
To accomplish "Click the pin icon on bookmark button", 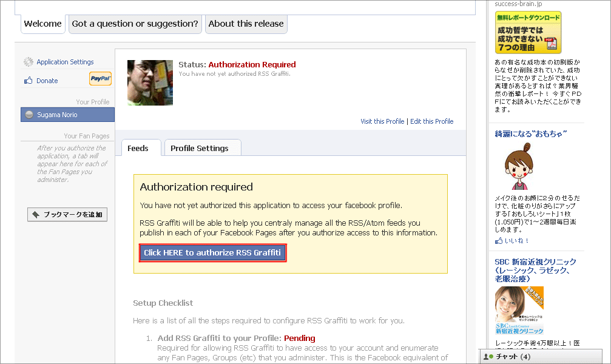I will [35, 214].
